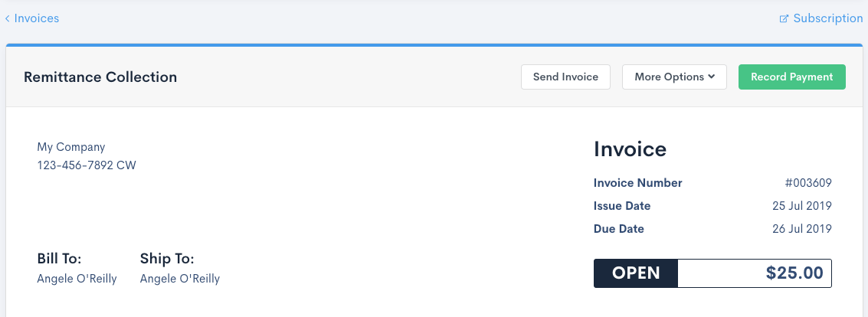Select the invoice number #003609
This screenshot has height=317, width=868.
coord(808,183)
